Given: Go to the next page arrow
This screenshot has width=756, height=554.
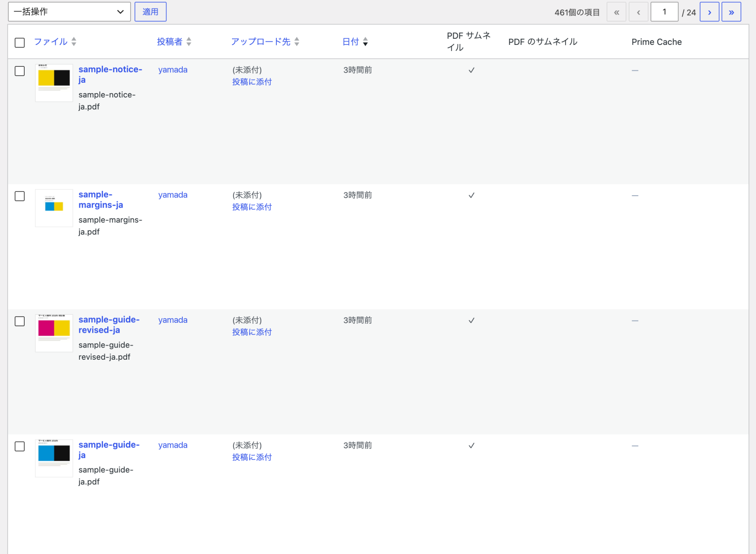Looking at the screenshot, I should pyautogui.click(x=709, y=12).
